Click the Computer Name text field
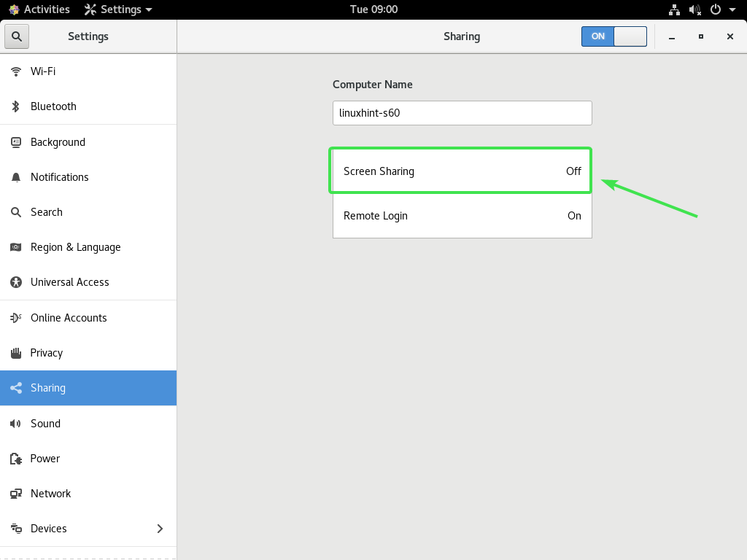Screen dimensions: 747x560 tap(461, 113)
